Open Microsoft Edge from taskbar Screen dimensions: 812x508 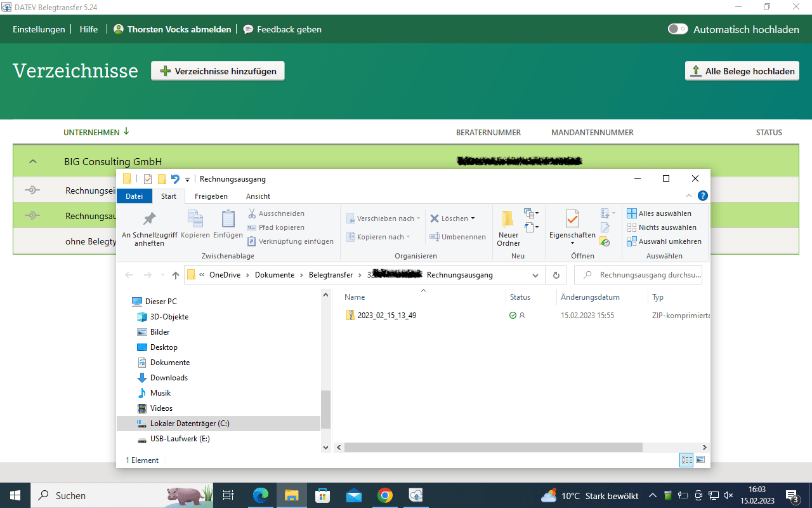(x=260, y=495)
